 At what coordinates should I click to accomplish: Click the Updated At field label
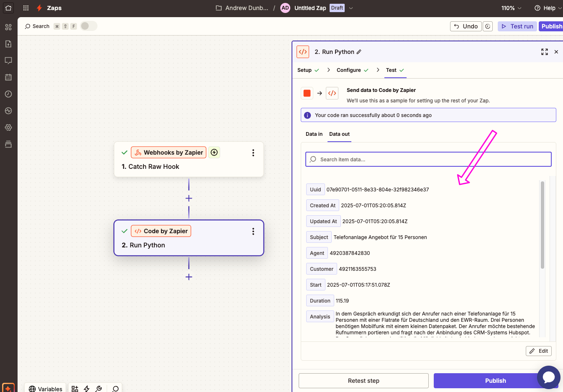tap(323, 221)
